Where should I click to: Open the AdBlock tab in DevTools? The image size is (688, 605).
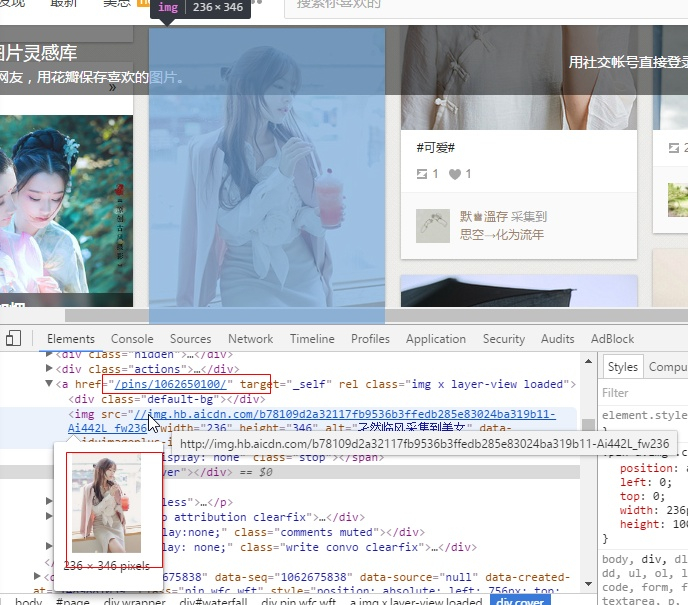pos(612,339)
